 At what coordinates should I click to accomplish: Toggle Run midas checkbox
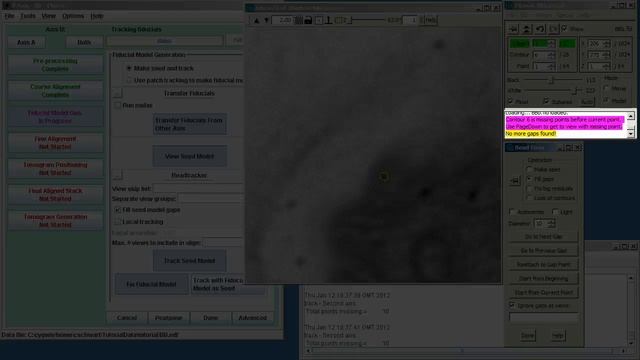pyautogui.click(x=118, y=105)
